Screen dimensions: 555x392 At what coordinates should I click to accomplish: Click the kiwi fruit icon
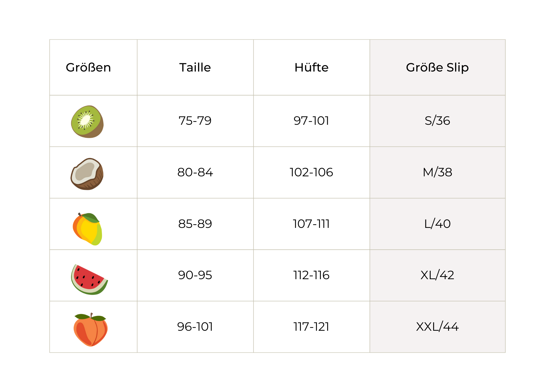[x=87, y=121]
